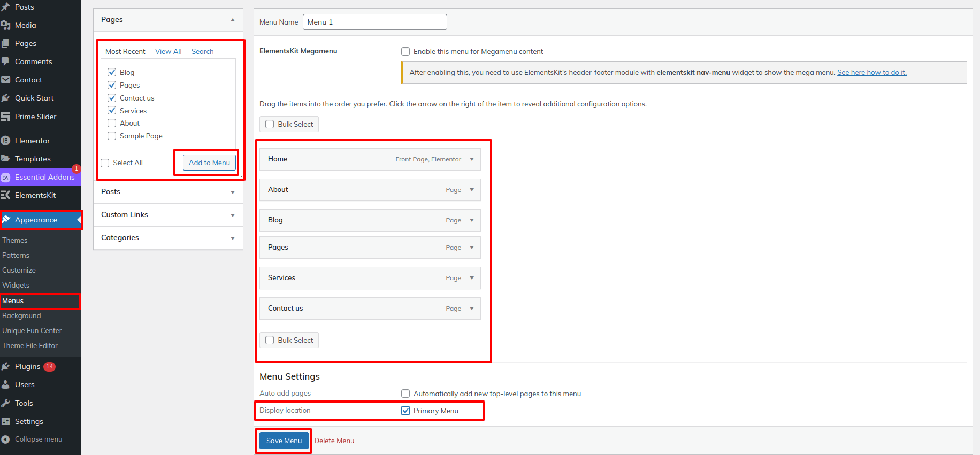Expand the Home menu item options
Image resolution: width=980 pixels, height=455 pixels.
point(472,159)
